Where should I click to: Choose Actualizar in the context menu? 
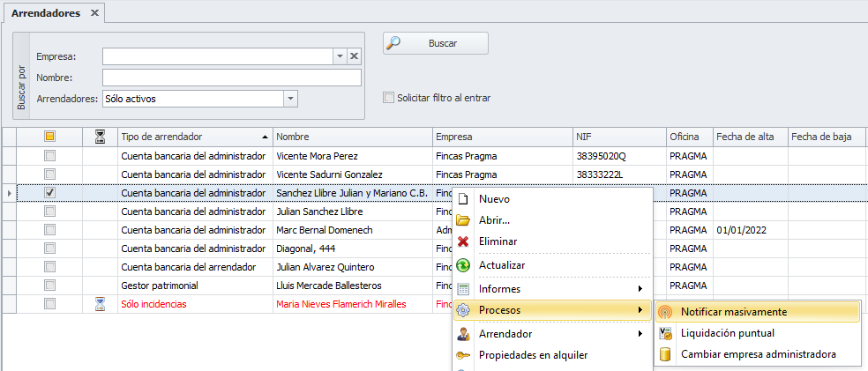pyautogui.click(x=552, y=265)
